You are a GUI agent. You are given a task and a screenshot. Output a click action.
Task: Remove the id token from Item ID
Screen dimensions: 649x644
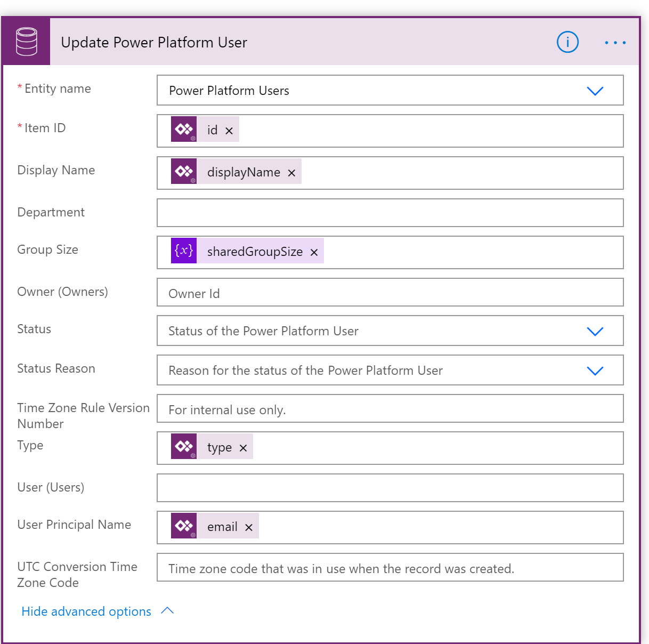(229, 130)
